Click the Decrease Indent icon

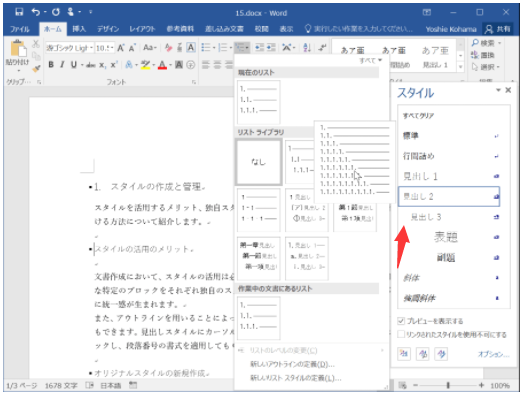point(259,48)
